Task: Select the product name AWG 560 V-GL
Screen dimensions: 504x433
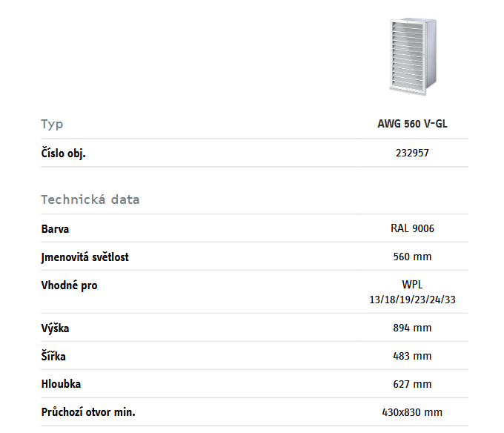Action: coord(412,124)
